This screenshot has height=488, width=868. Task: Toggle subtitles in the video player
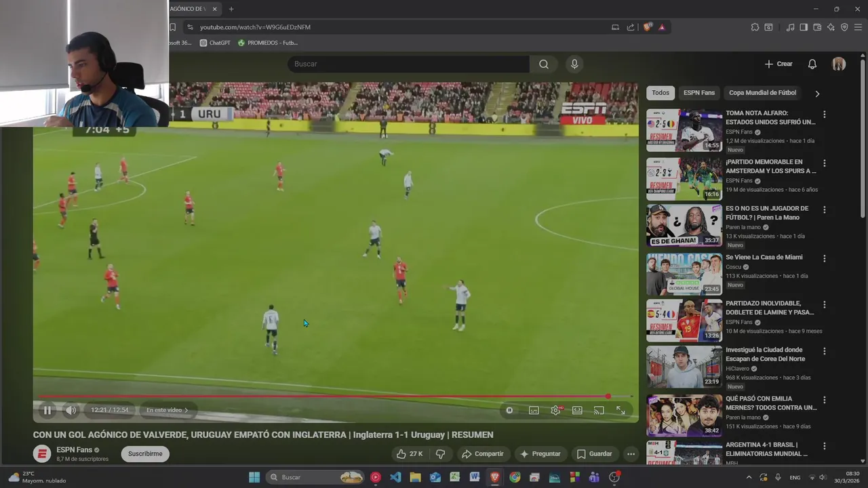click(x=534, y=410)
